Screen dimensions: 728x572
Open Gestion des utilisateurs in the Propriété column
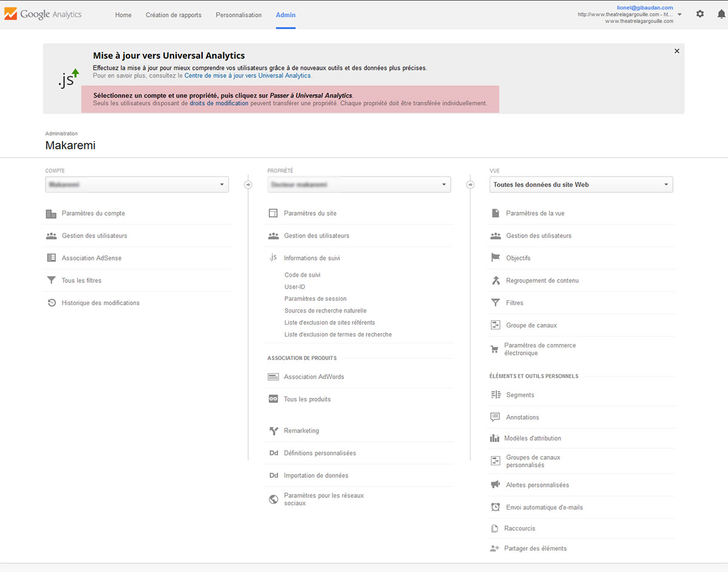pos(317,235)
